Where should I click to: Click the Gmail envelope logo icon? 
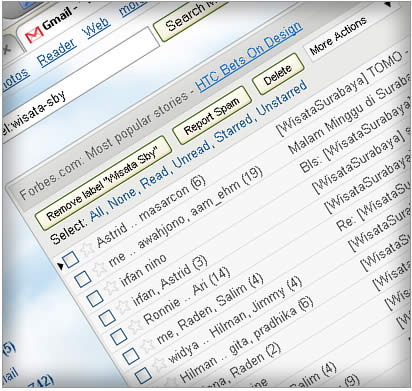pyautogui.click(x=34, y=34)
